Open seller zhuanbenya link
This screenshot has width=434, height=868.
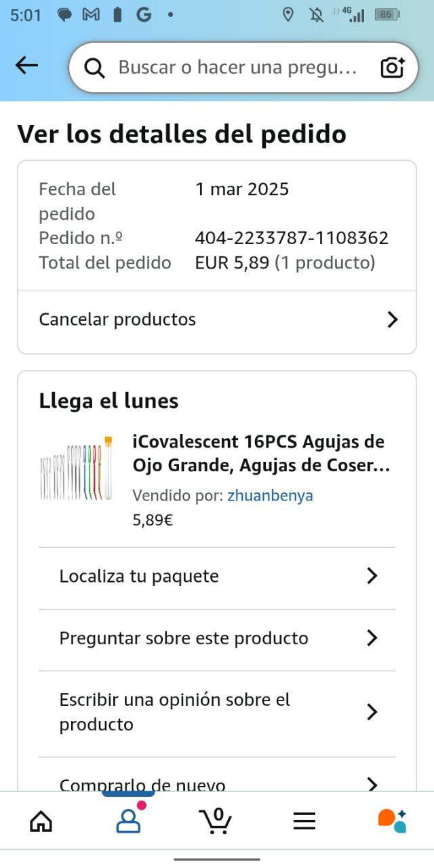(270, 496)
